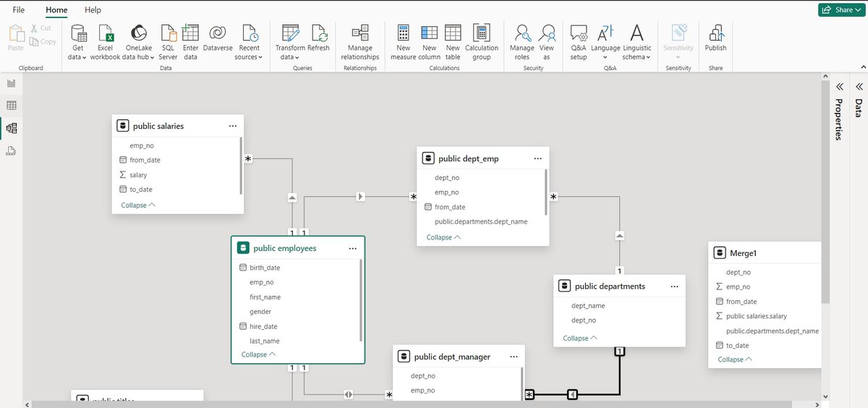
Task: Collapse the Merge1 table
Action: tap(735, 360)
